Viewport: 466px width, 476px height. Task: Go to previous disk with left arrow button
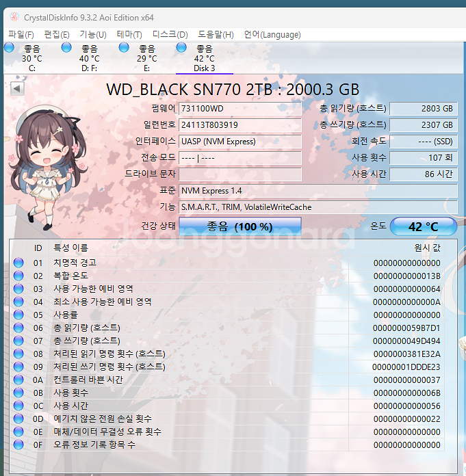click(x=17, y=89)
